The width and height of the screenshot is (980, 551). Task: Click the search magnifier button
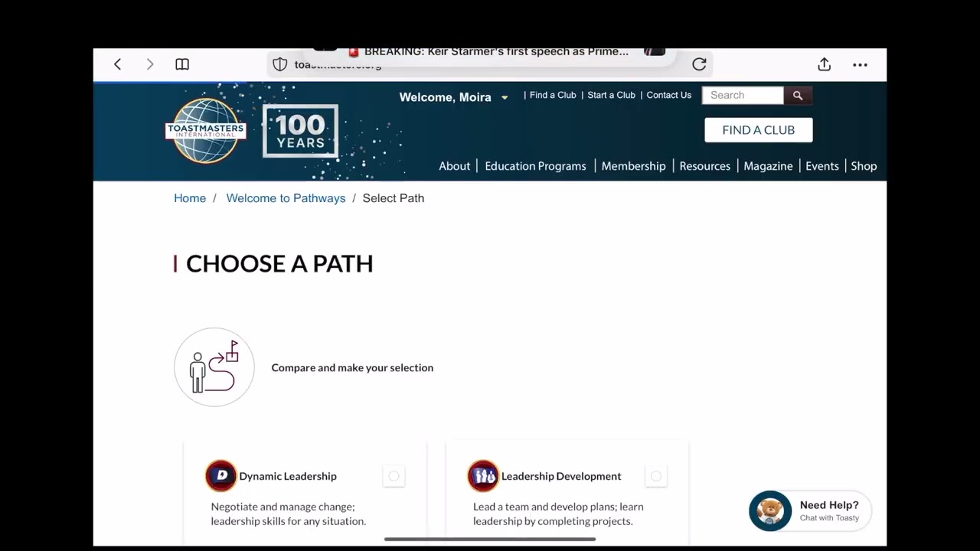pyautogui.click(x=798, y=95)
